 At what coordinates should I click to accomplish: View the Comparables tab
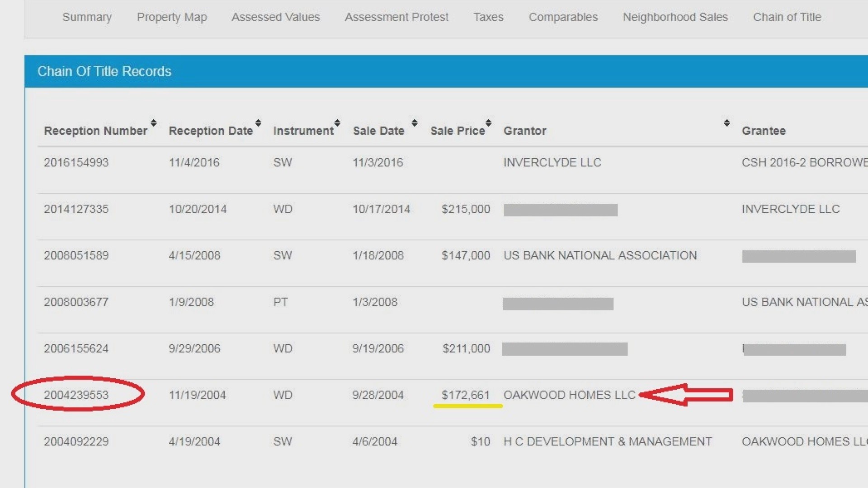coord(563,17)
